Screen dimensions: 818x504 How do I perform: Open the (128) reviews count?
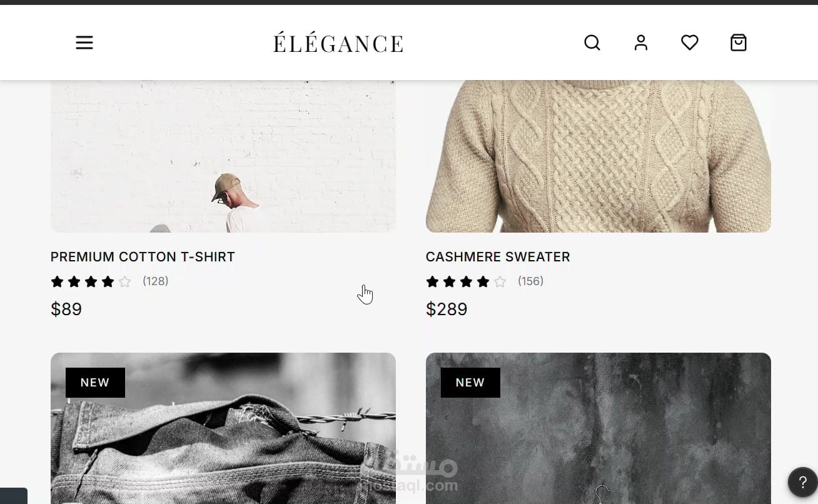point(156,281)
